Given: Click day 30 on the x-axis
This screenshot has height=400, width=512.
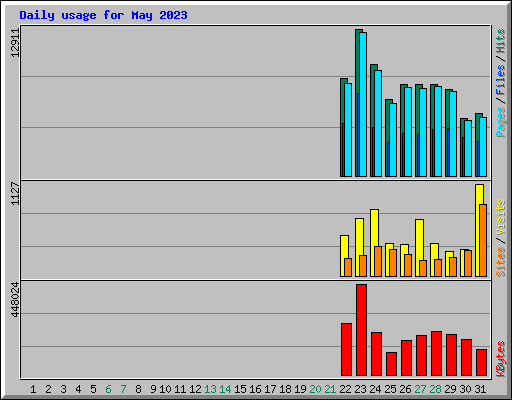Looking at the screenshot, I should [x=465, y=389].
